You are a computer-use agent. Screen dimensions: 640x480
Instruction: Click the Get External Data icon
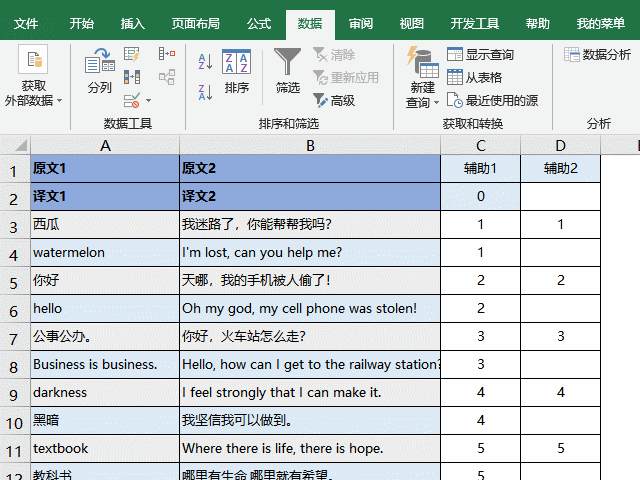(x=33, y=59)
